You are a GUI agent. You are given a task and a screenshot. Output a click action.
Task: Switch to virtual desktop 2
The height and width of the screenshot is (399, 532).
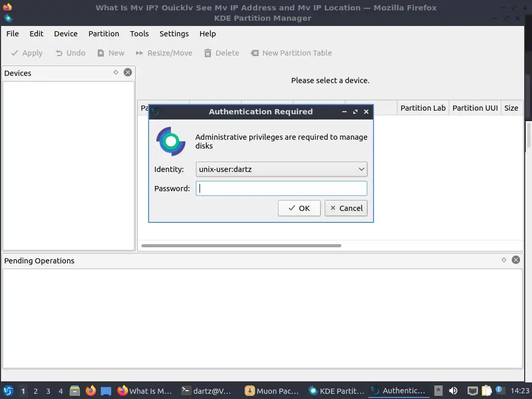pos(36,391)
